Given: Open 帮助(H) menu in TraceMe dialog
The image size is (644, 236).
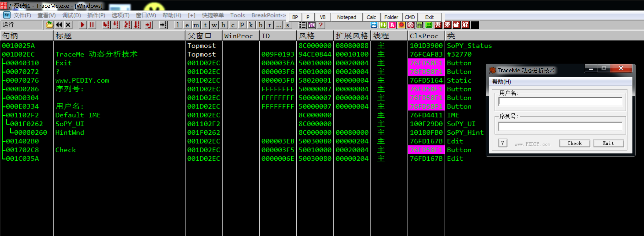Looking at the screenshot, I should click(502, 82).
